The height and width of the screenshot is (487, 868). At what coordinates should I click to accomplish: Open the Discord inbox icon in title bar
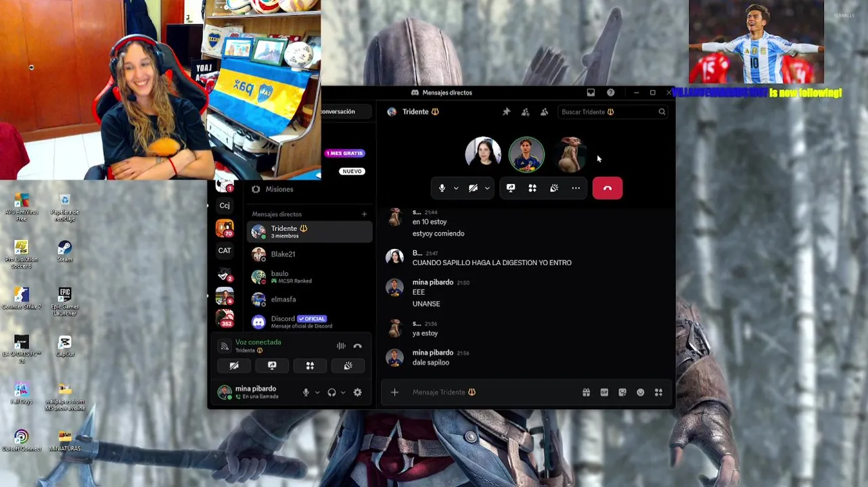click(591, 93)
